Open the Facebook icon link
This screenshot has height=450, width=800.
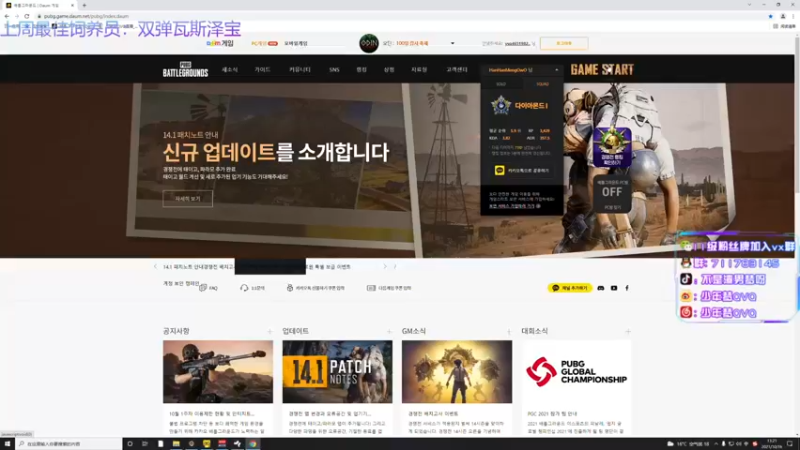point(627,288)
